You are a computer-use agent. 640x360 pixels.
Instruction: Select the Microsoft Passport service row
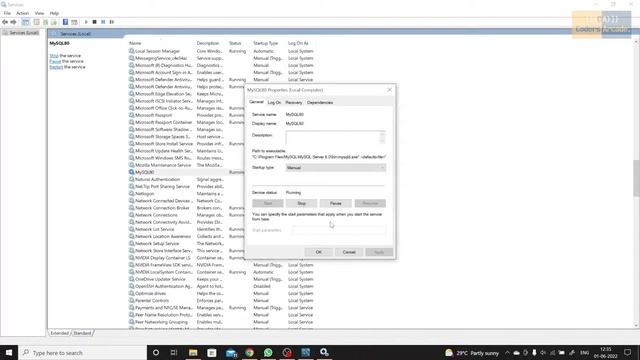[x=186, y=115]
